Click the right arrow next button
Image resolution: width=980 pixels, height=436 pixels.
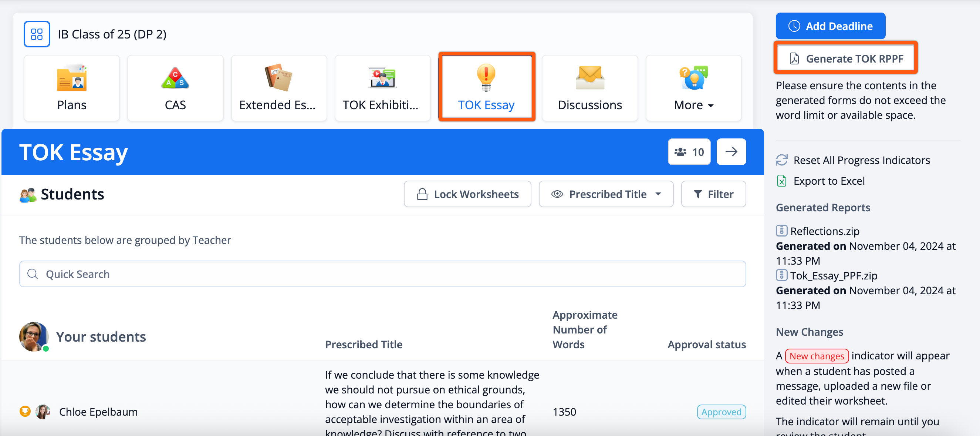tap(731, 152)
